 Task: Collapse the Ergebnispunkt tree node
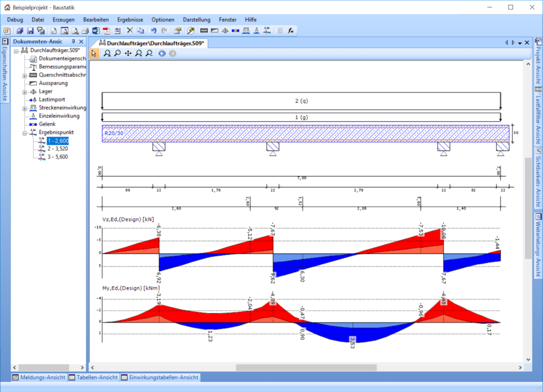coord(25,133)
